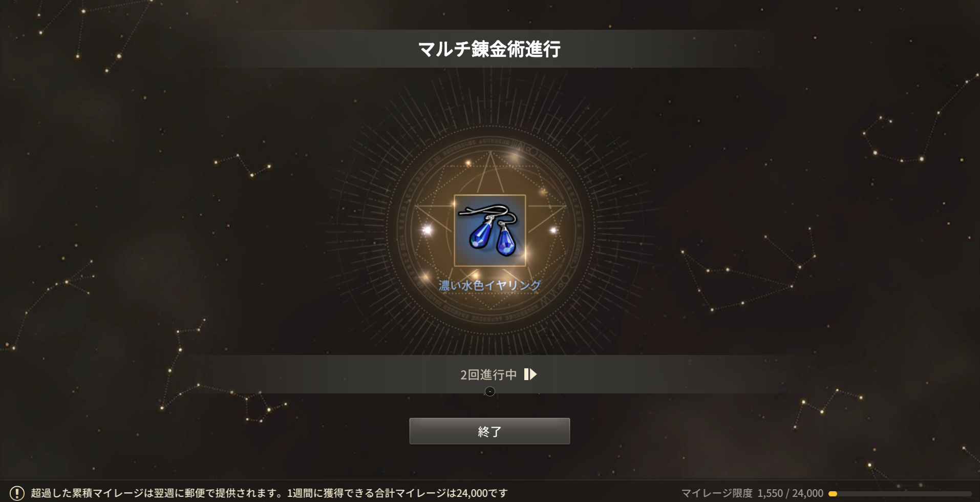980x502 pixels.
Task: Select the 濃い水色イヤリング item name
Action: click(x=489, y=285)
